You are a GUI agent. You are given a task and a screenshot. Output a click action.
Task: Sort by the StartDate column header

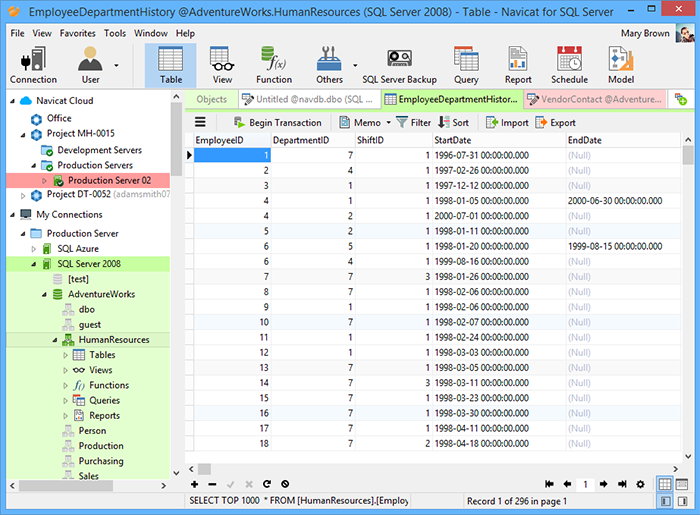click(x=499, y=140)
